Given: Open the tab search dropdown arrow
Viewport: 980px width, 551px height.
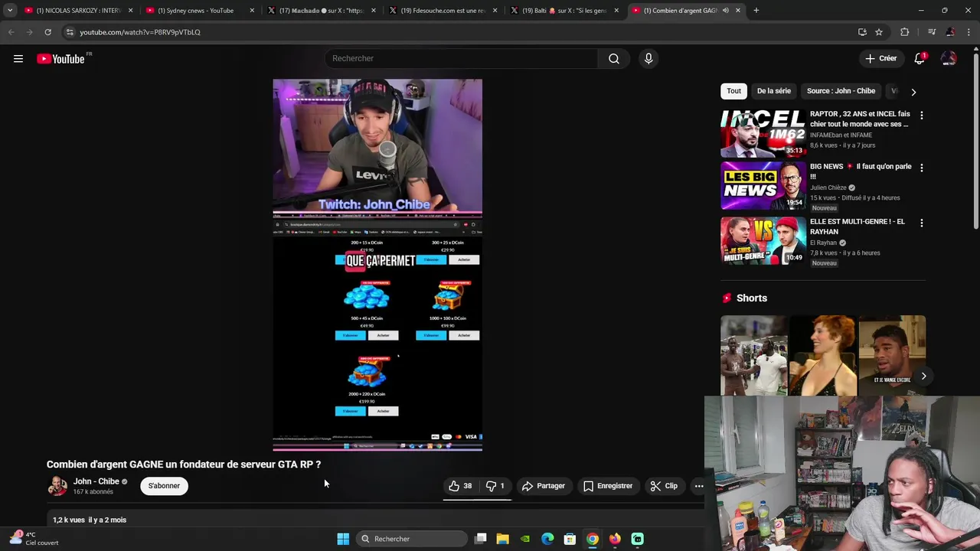Looking at the screenshot, I should (x=9, y=11).
